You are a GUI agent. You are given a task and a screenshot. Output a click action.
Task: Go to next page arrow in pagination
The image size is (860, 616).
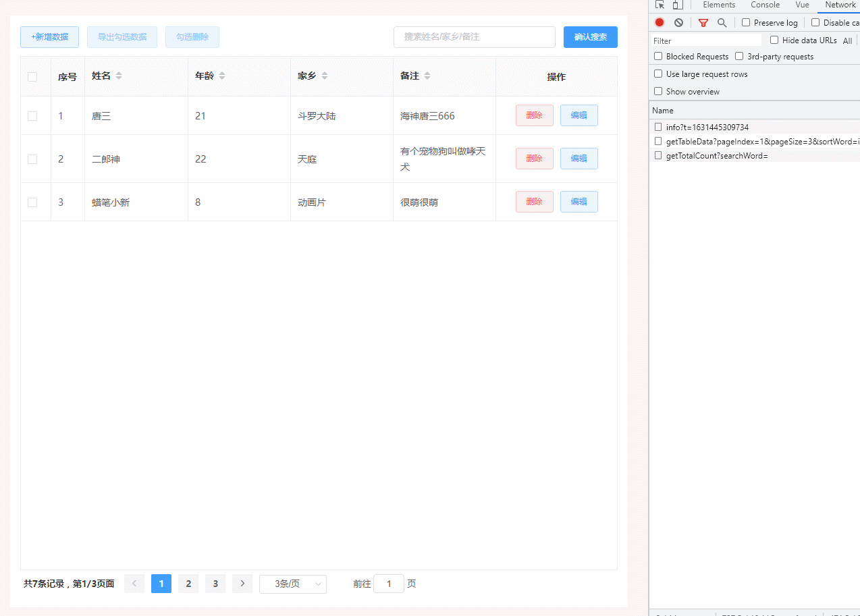click(242, 584)
